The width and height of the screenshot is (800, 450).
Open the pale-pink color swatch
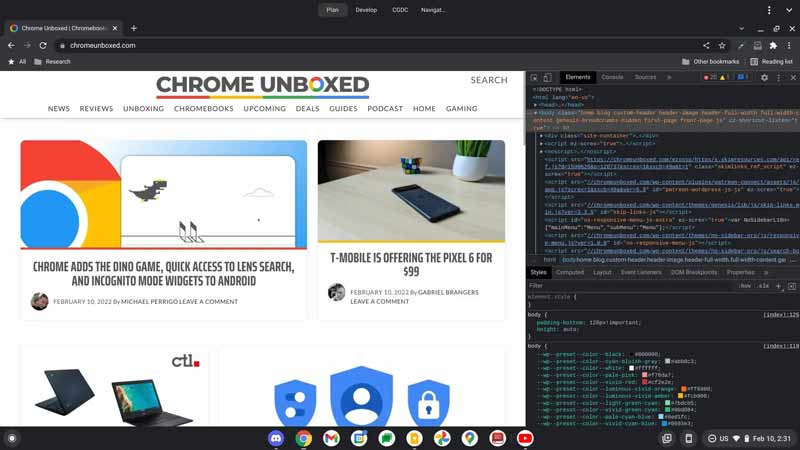click(x=644, y=375)
